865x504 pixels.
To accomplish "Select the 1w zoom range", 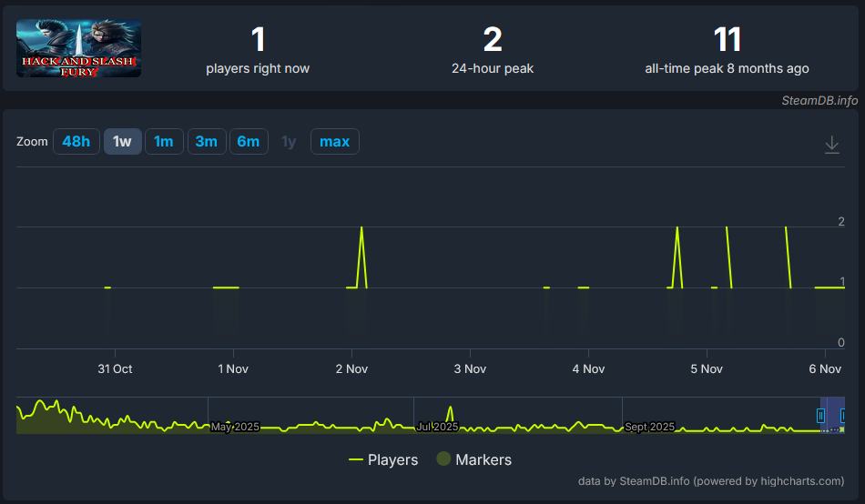I will (x=123, y=142).
